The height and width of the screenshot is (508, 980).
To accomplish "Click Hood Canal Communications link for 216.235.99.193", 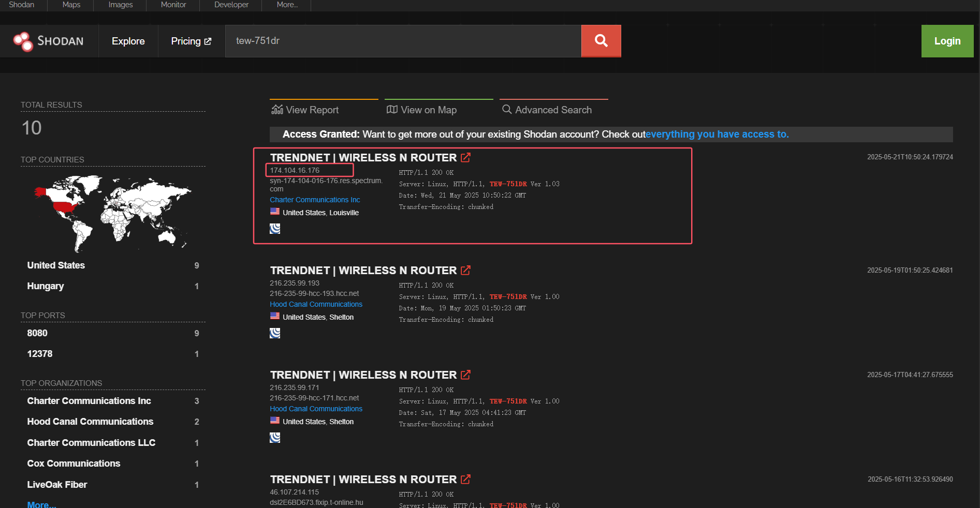I will tap(316, 304).
